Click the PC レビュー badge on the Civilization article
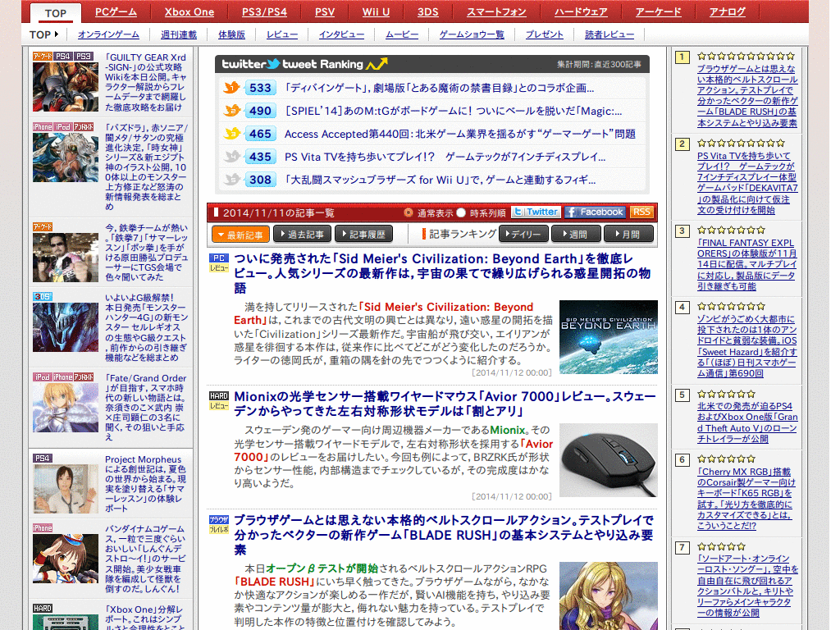 pos(221,261)
